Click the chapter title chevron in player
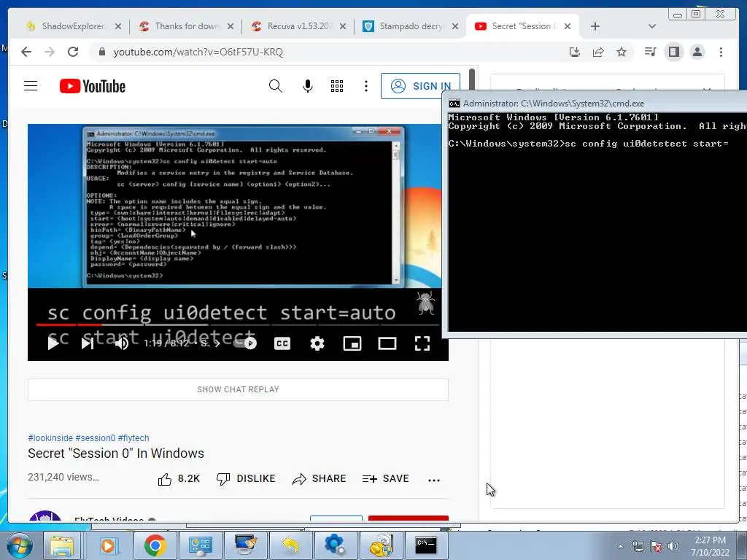This screenshot has height=560, width=747. (x=217, y=343)
